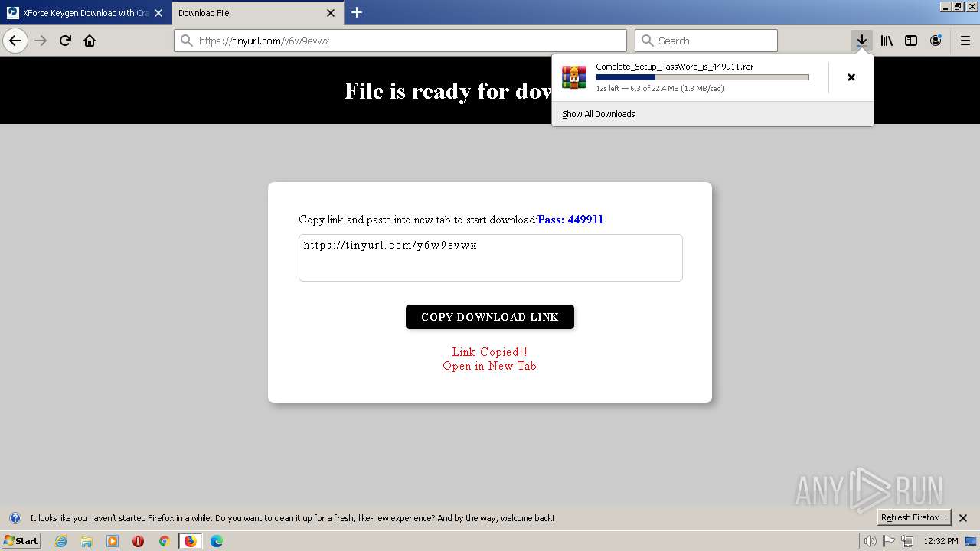Launch Google Chrome from taskbar

point(164,541)
